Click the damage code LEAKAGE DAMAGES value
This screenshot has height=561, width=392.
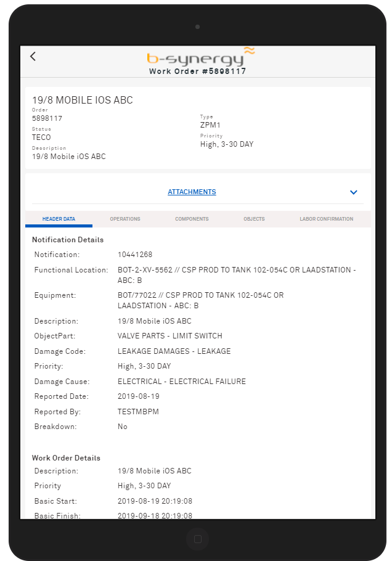[x=174, y=351]
